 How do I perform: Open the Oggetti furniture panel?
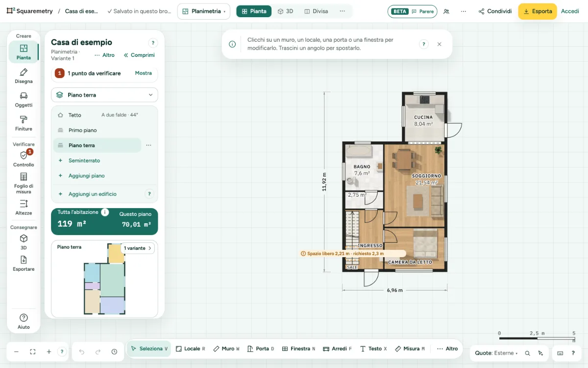[24, 100]
